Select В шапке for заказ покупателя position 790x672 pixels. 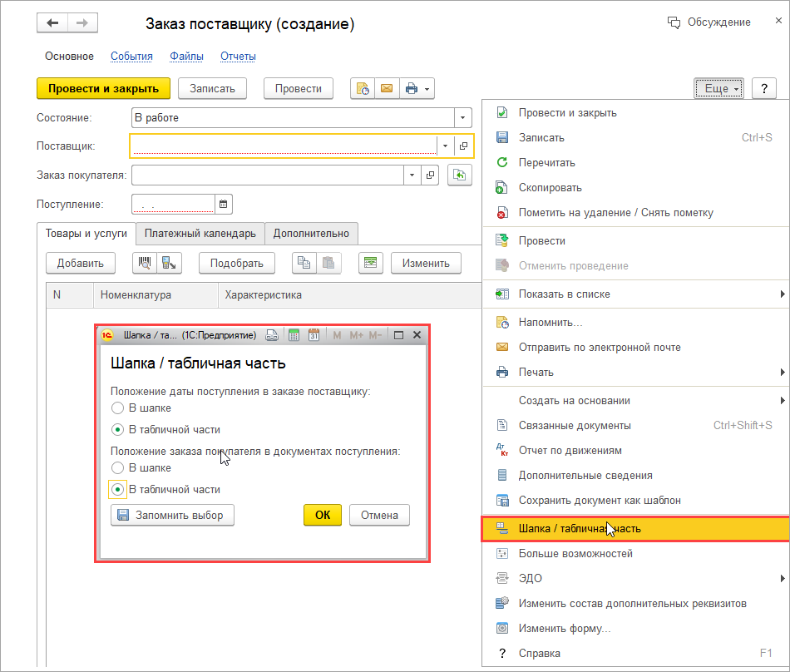(117, 468)
